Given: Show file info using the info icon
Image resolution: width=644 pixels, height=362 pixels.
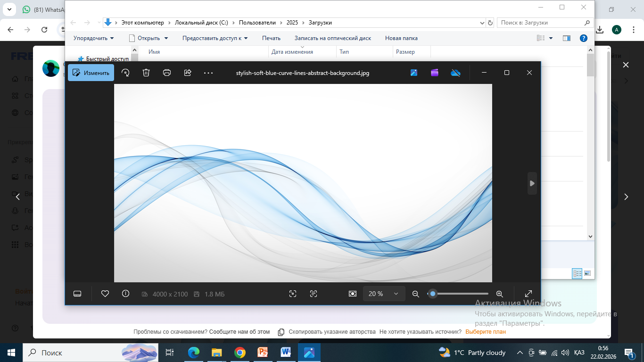Looking at the screenshot, I should pyautogui.click(x=125, y=294).
